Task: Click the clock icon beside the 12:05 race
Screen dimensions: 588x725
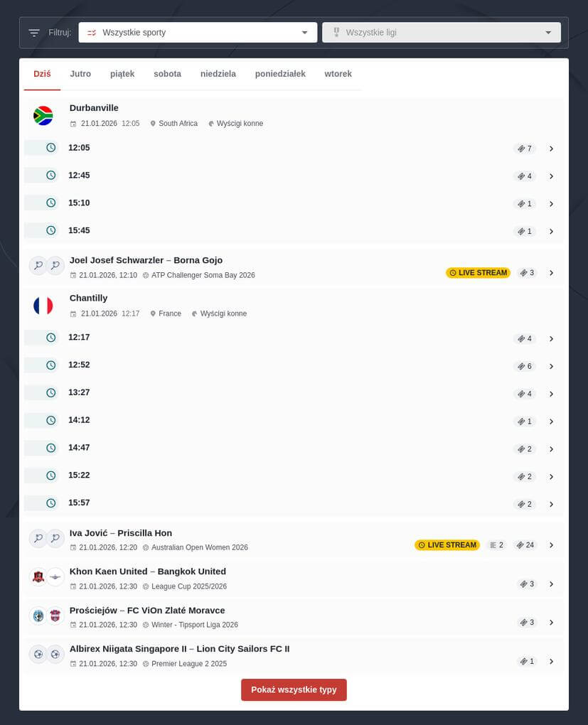Action: click(50, 148)
